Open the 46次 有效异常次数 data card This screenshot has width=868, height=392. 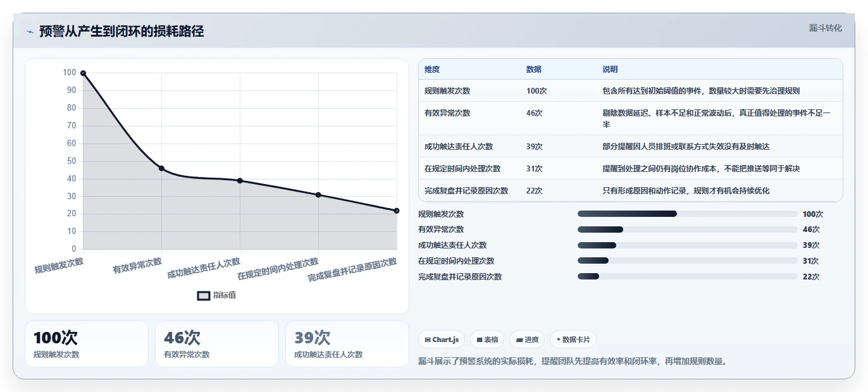click(x=217, y=344)
